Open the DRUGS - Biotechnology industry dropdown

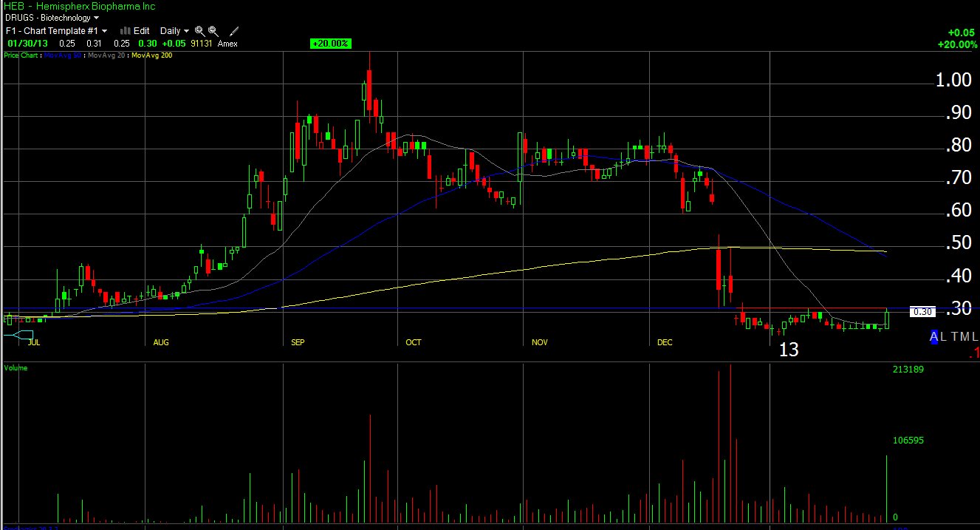52,17
